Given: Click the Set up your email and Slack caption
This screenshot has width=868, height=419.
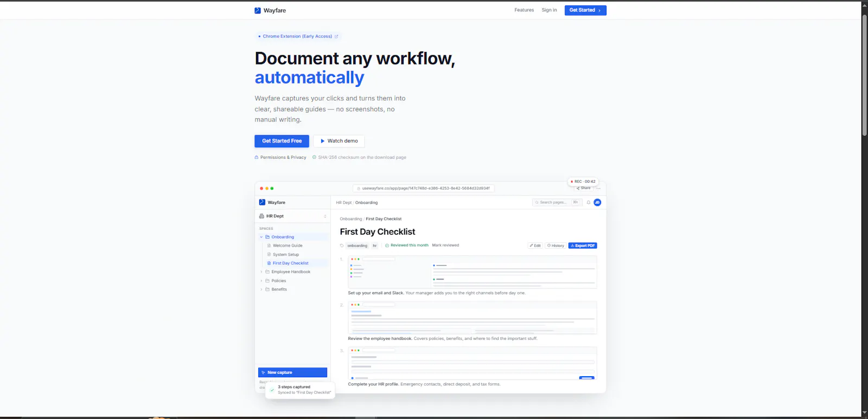Looking at the screenshot, I should pyautogui.click(x=437, y=293).
